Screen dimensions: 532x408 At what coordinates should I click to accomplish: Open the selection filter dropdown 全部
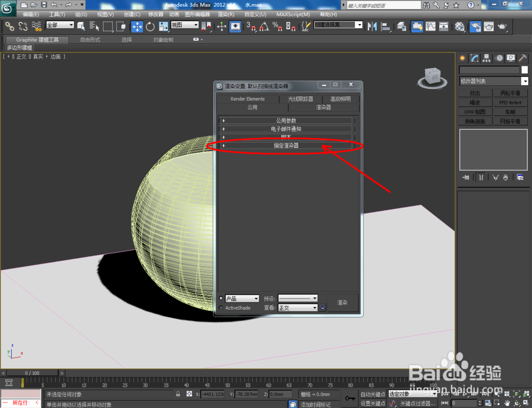point(60,25)
